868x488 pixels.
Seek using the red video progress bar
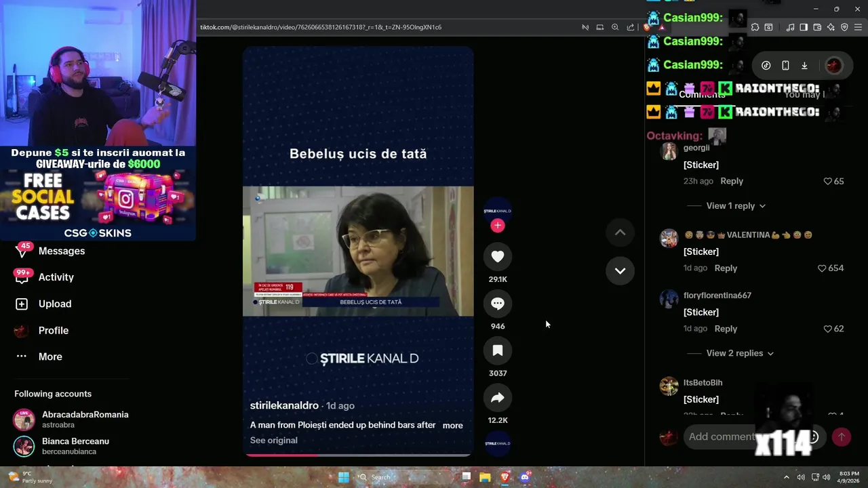click(x=358, y=455)
